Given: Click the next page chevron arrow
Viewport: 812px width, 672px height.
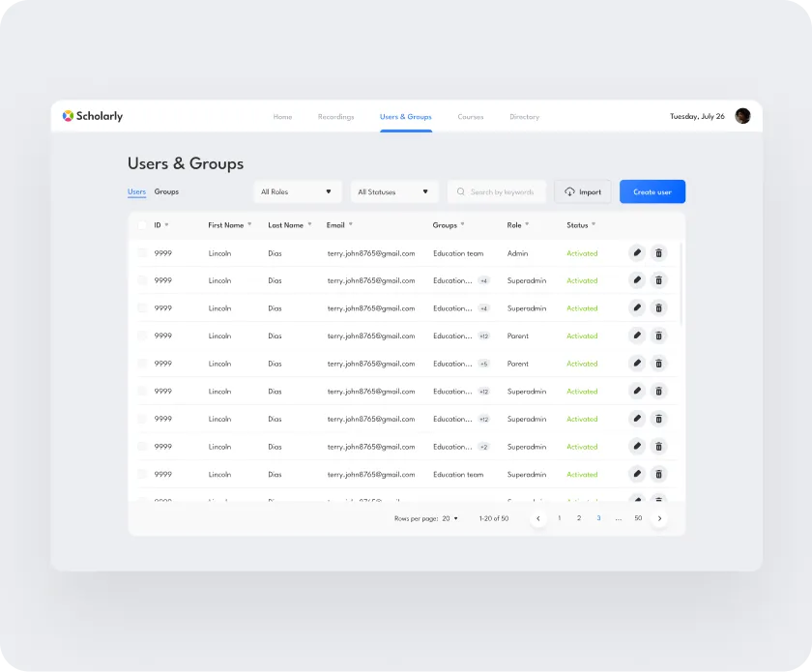Looking at the screenshot, I should (660, 518).
